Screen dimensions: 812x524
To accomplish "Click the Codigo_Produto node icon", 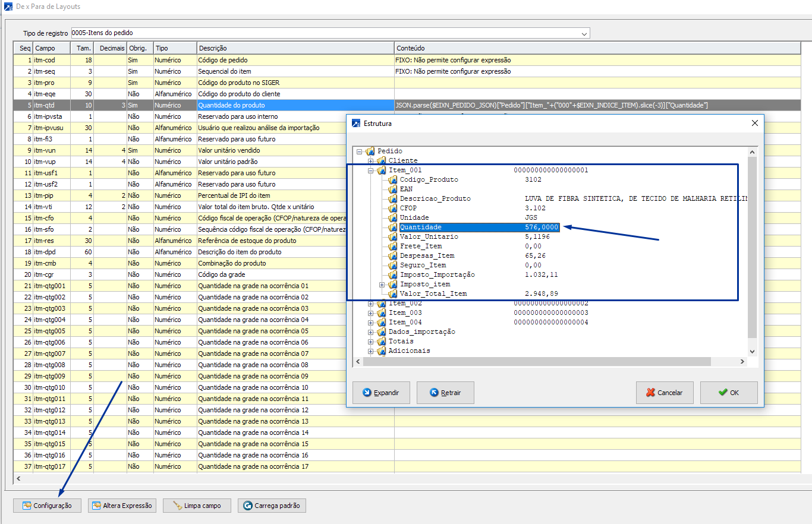I will (392, 179).
